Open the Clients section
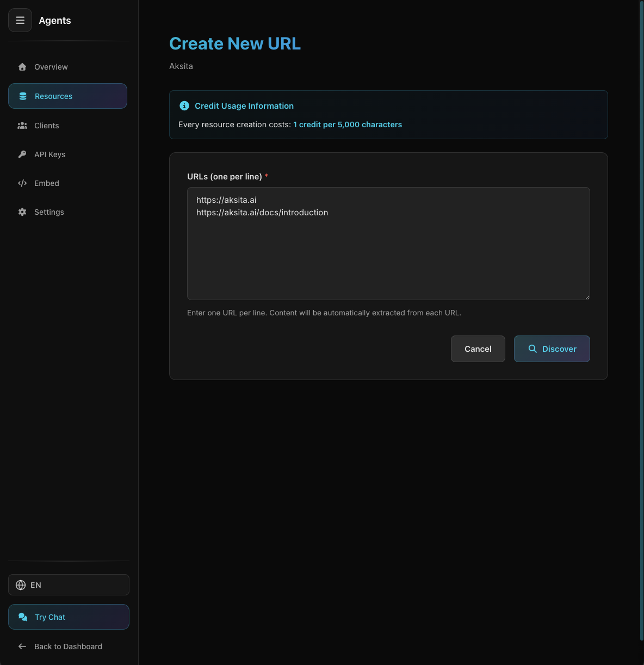Viewport: 644px width, 665px height. click(47, 125)
